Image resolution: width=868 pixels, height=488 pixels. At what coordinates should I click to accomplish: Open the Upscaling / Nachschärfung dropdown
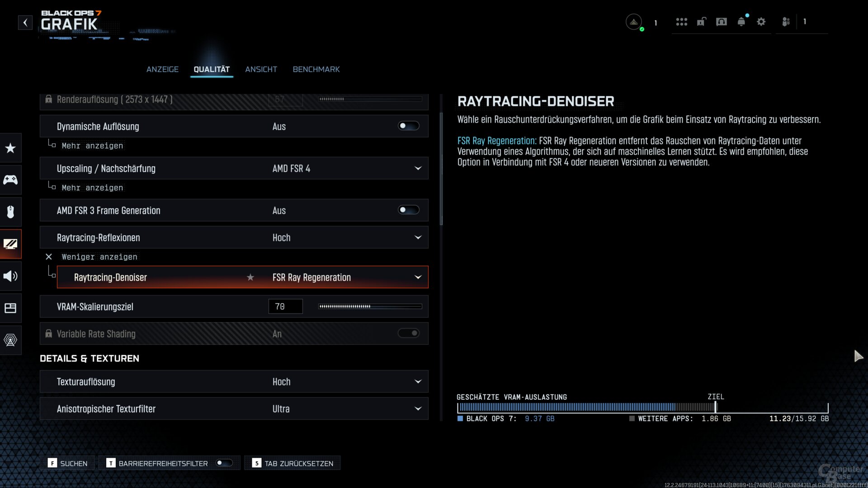click(x=417, y=168)
